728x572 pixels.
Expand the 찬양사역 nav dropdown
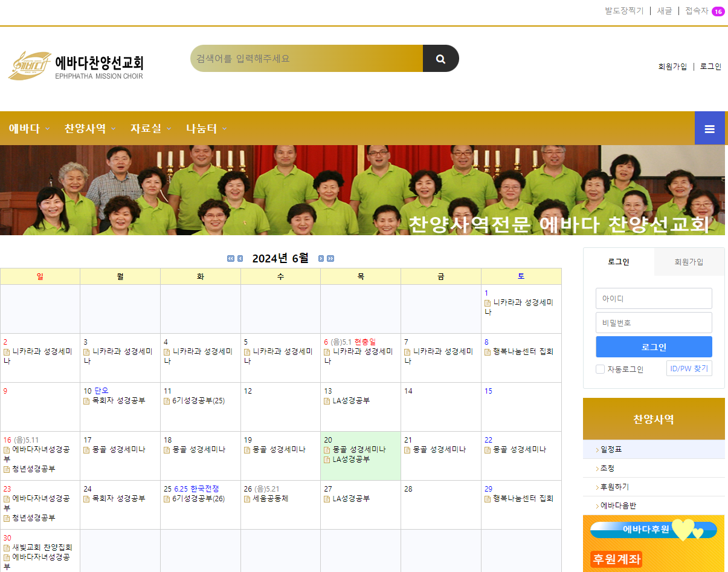(89, 128)
